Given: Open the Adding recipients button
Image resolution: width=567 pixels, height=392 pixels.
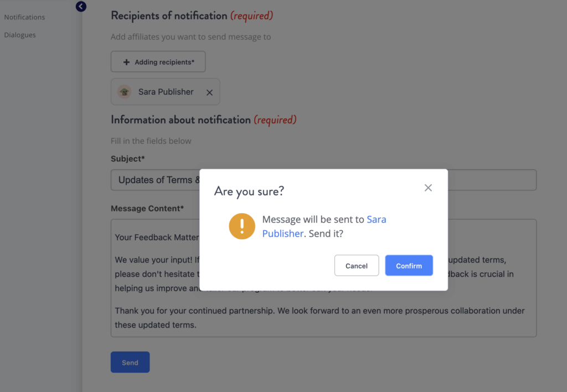Looking at the screenshot, I should click(x=158, y=61).
